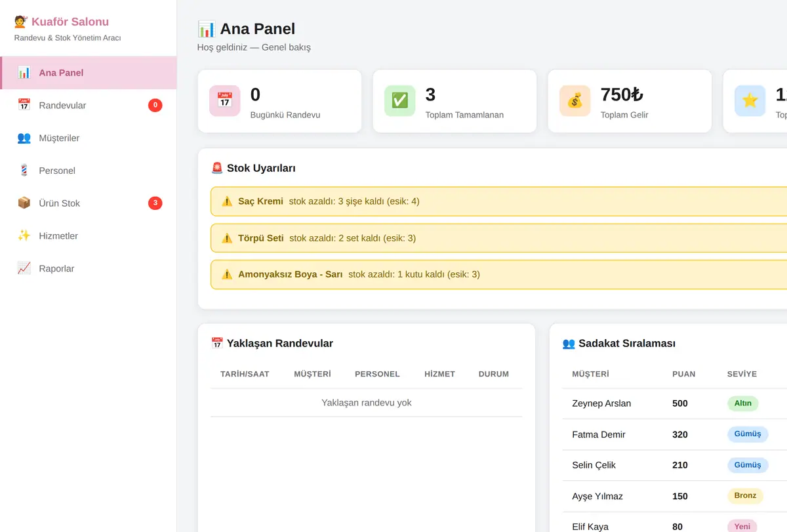This screenshot has width=787, height=532.
Task: Click the PUAN column header in Sadakat Sıralaması
Action: click(684, 374)
